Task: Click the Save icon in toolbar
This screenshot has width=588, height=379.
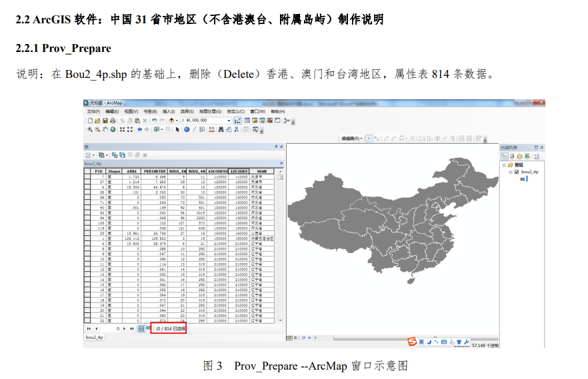Action: (105, 121)
